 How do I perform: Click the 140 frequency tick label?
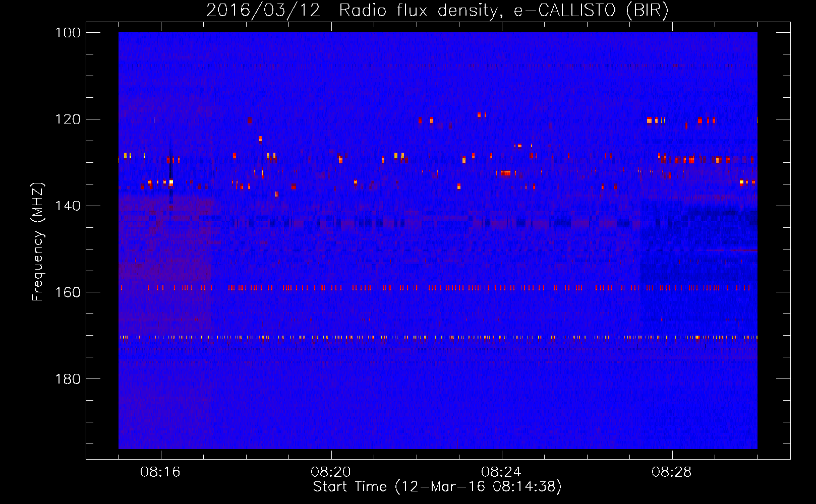coord(68,206)
